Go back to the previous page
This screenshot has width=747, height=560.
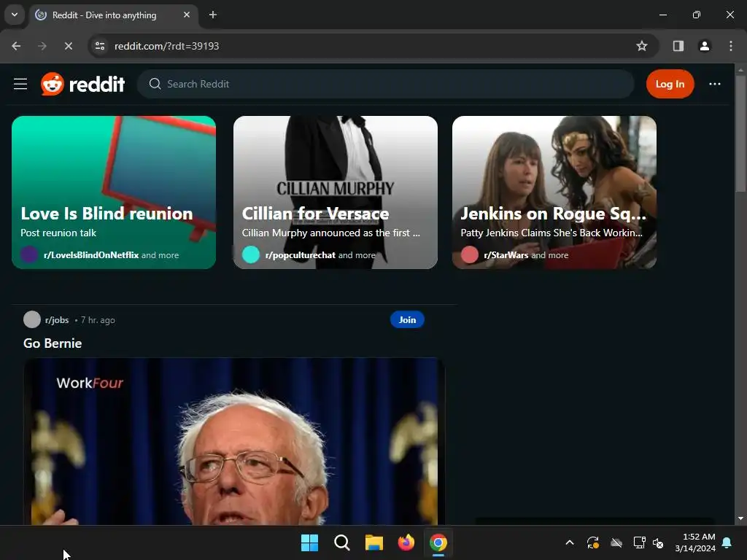coord(16,46)
